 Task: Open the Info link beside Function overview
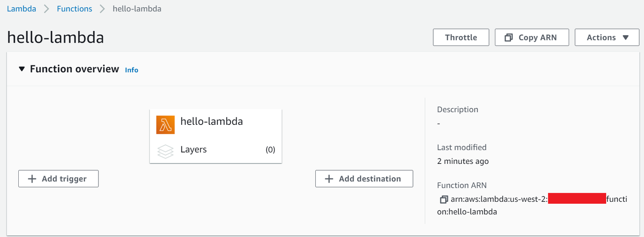tap(132, 70)
